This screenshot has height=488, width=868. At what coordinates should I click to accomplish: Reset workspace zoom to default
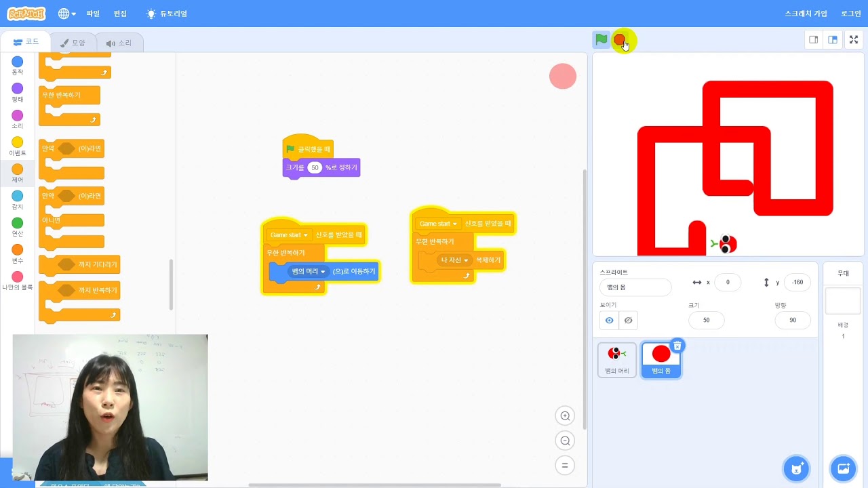click(x=565, y=465)
